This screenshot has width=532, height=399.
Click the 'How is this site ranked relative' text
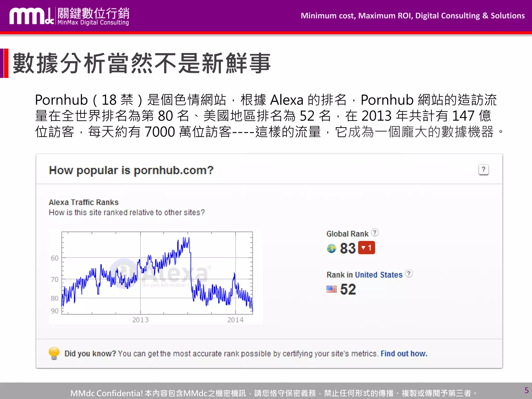(x=127, y=212)
